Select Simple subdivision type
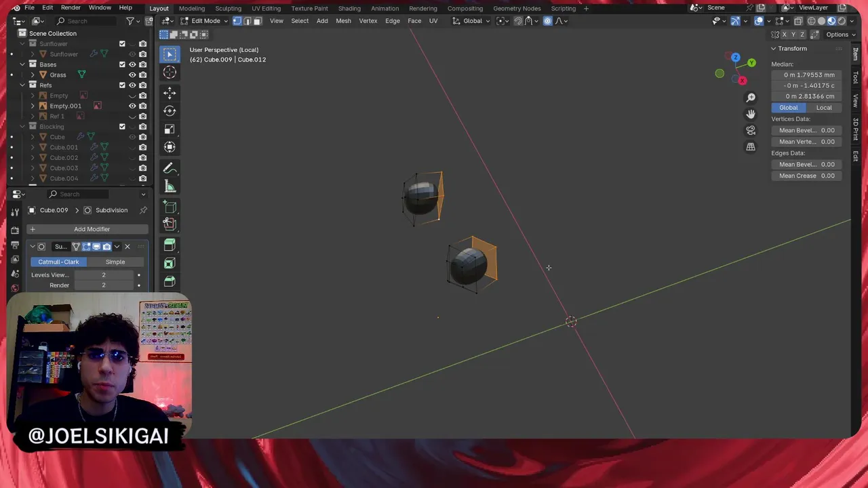 point(115,262)
